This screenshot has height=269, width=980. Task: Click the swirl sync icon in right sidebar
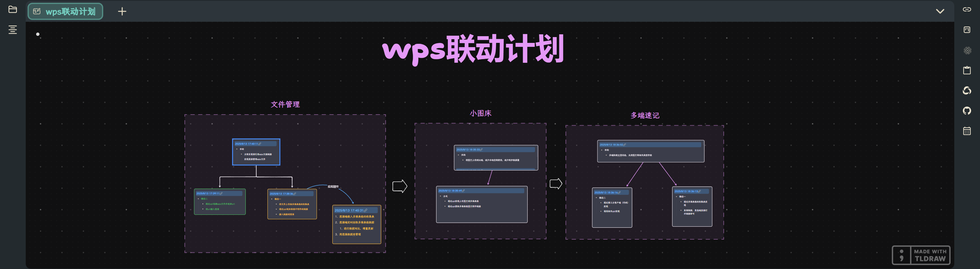pos(967,91)
